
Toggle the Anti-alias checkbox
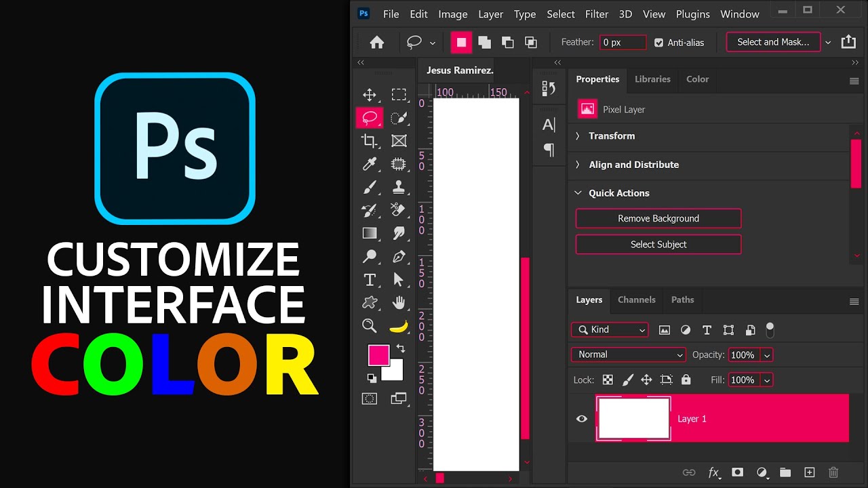point(658,42)
